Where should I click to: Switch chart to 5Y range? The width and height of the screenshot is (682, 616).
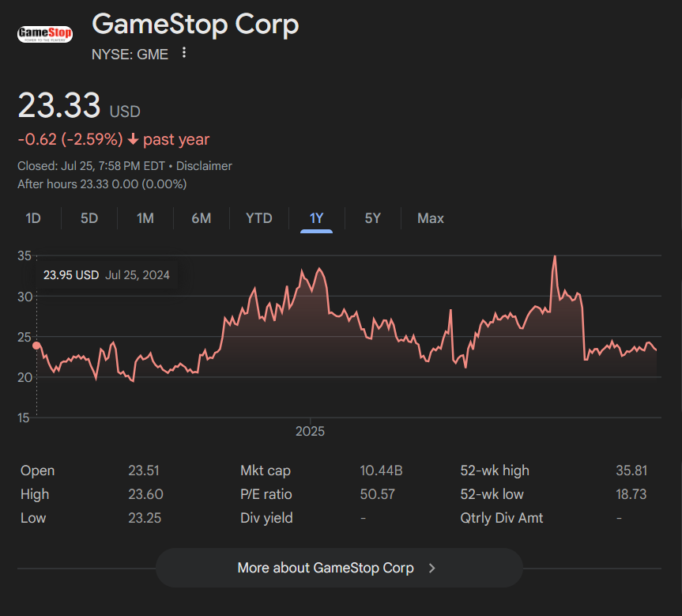coord(373,218)
